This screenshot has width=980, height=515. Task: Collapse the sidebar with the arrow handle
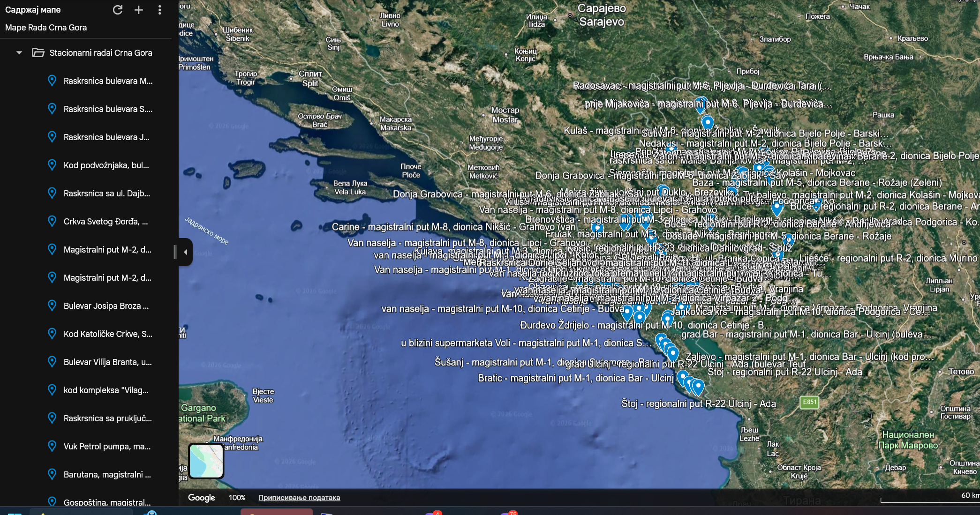(x=185, y=252)
